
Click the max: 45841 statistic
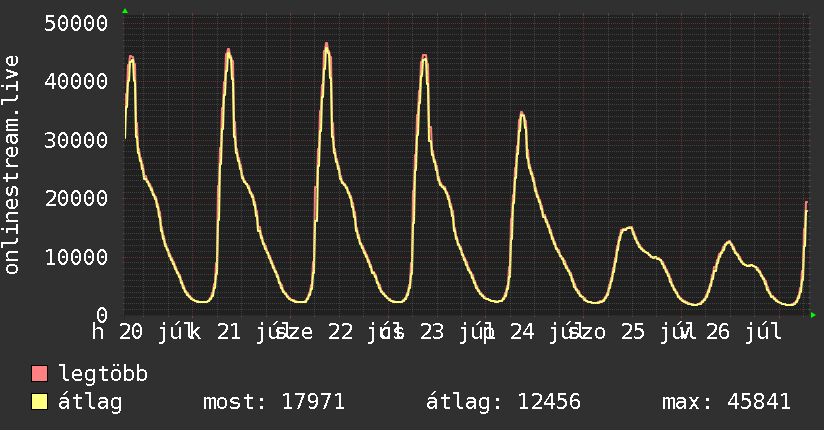click(726, 402)
